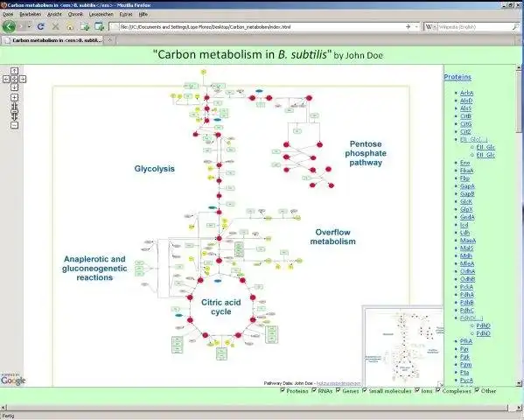Image resolution: width=524 pixels, height=420 pixels.
Task: Open the Ansicht menu
Action: (x=54, y=14)
